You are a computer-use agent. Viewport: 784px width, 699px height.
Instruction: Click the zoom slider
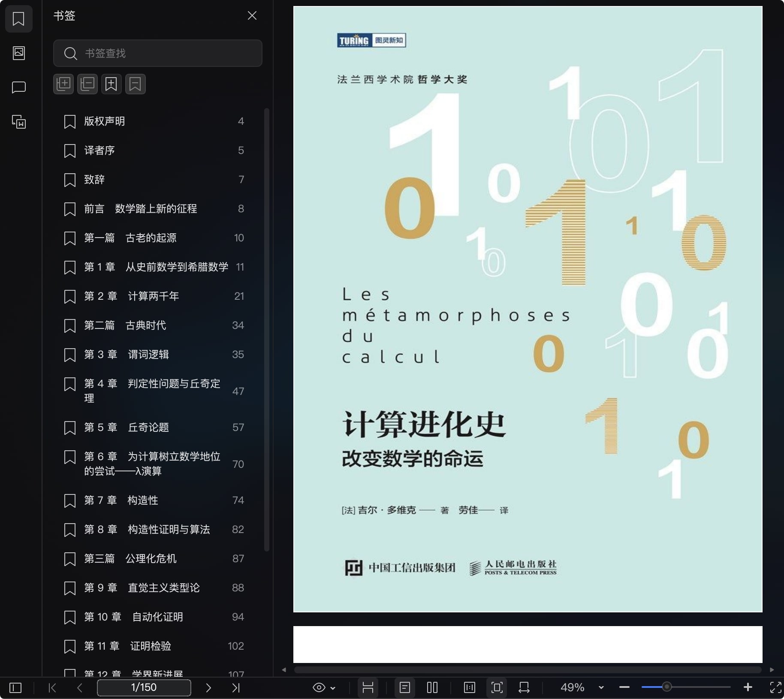tap(686, 687)
